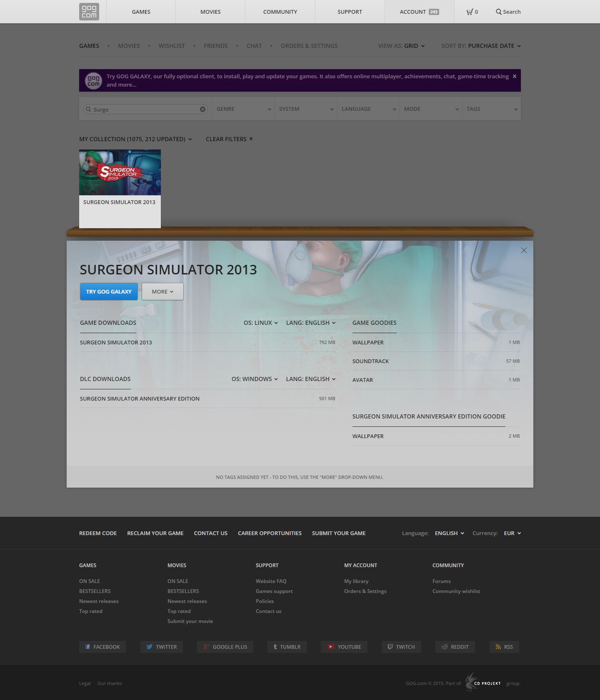Open the Twitter social link
Screen dimensions: 600x700
162,647
